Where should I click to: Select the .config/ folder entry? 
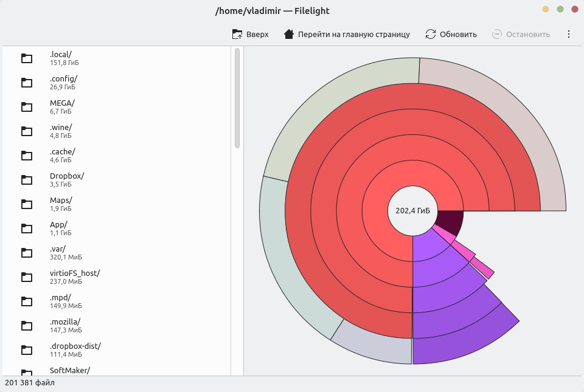point(63,82)
